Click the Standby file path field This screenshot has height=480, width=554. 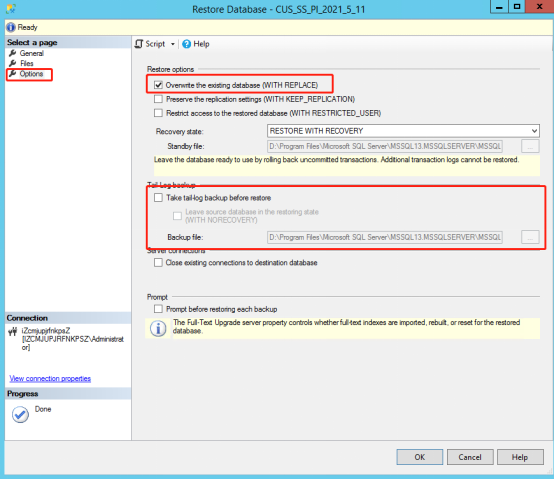pyautogui.click(x=385, y=146)
